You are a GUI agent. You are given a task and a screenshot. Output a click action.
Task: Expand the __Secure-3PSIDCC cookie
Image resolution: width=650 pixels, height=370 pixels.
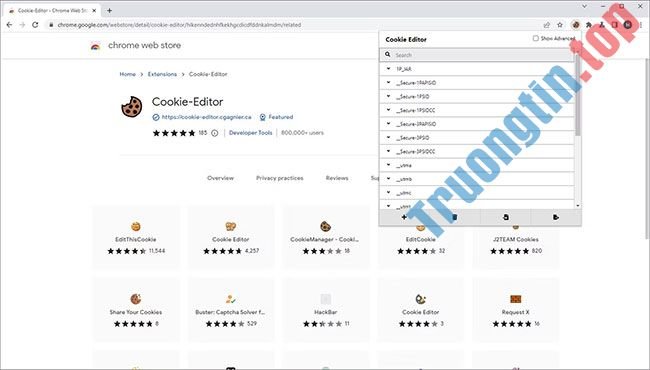click(x=388, y=151)
